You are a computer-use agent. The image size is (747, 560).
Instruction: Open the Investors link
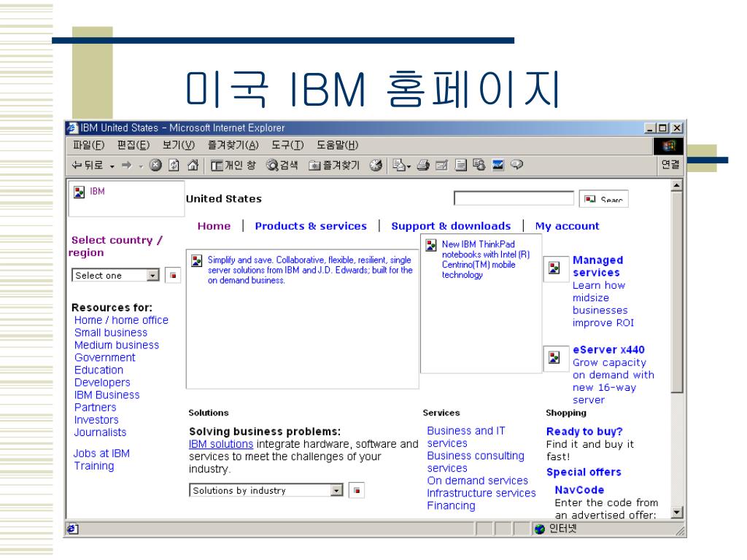click(x=96, y=420)
